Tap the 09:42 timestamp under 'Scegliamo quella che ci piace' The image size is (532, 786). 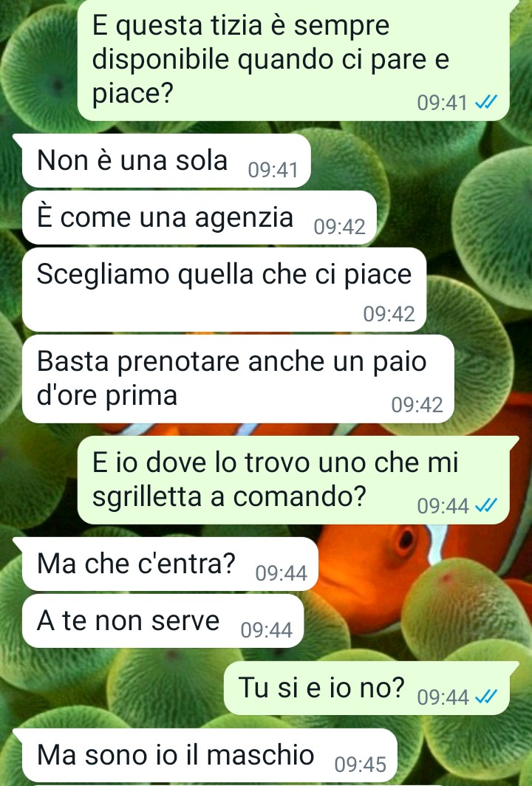389,314
